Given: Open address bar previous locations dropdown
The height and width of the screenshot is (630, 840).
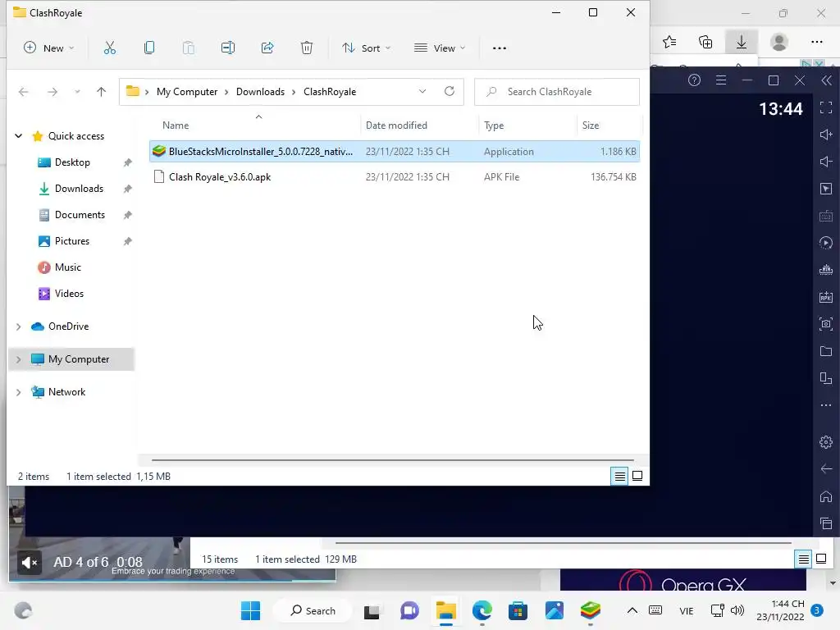Looking at the screenshot, I should coord(422,92).
